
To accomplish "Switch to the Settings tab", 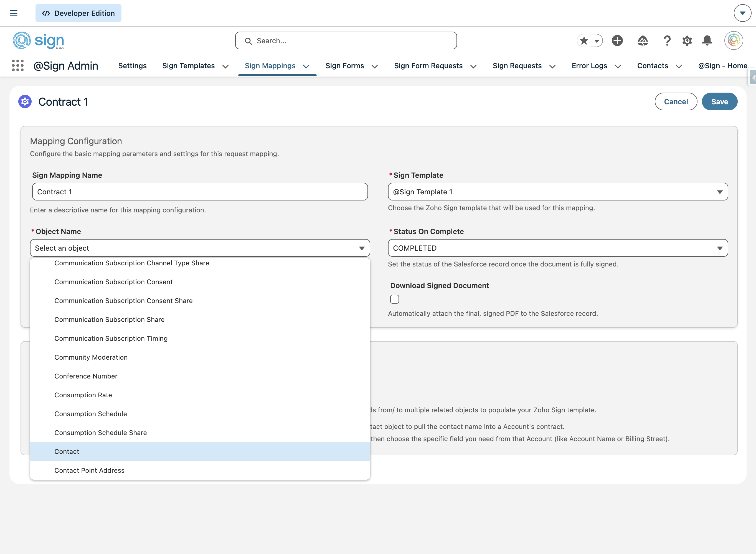I will pos(132,66).
